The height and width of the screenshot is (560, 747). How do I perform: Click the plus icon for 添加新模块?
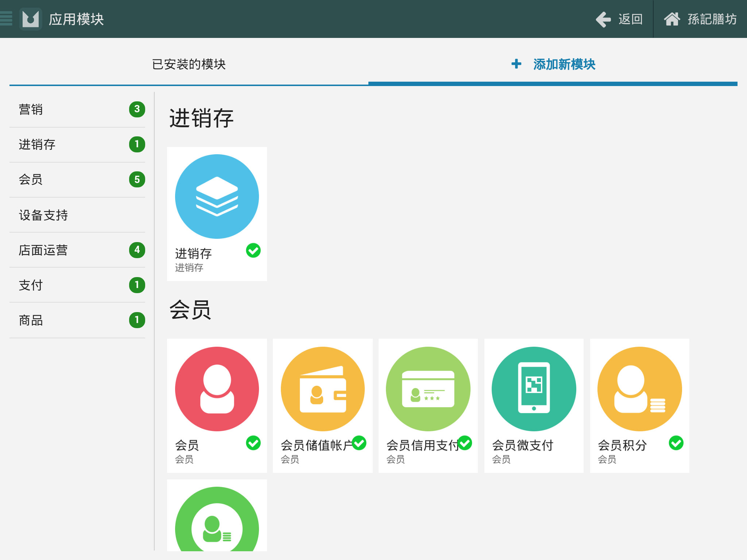point(516,64)
